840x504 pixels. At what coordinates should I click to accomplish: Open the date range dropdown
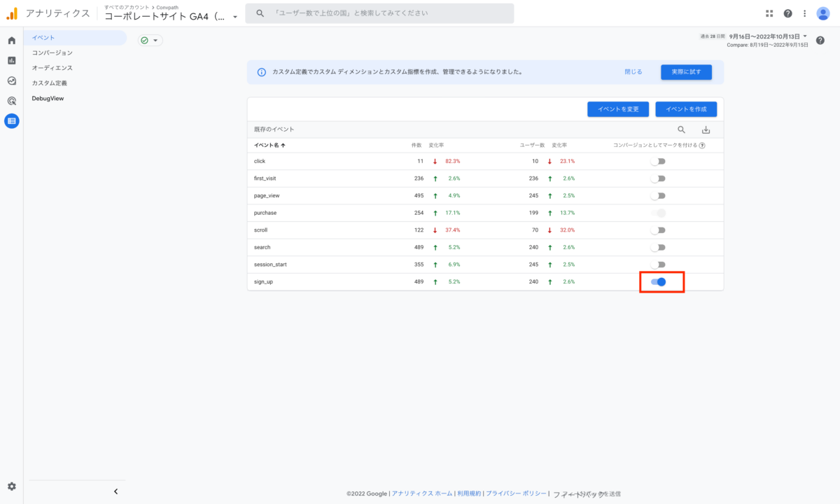pyautogui.click(x=768, y=36)
